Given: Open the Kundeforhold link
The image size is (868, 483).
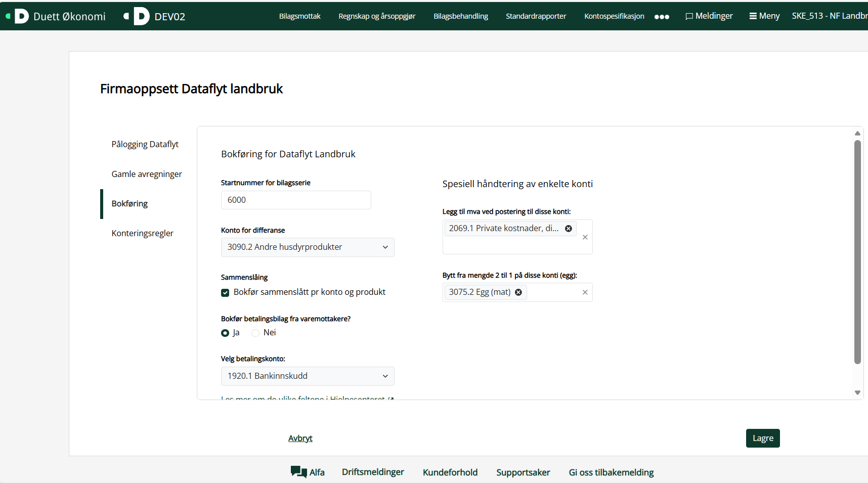Looking at the screenshot, I should (450, 472).
